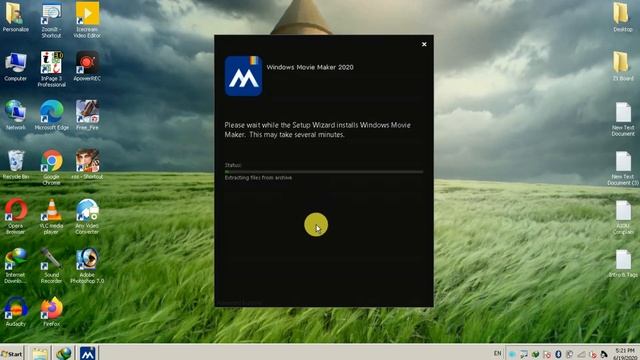Close the Windows Movie Maker installer

click(424, 44)
